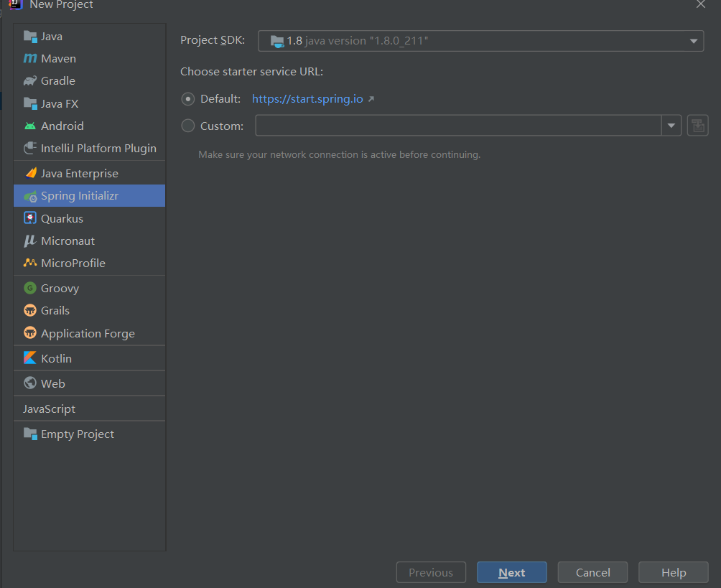Select Empty Project entry
The width and height of the screenshot is (721, 588).
point(77,434)
